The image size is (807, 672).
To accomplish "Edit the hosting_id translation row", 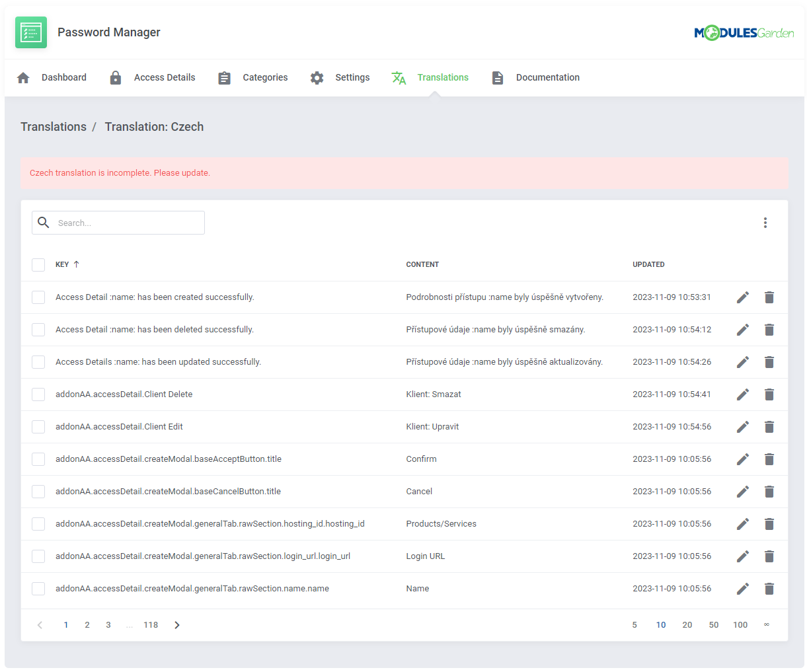I will (x=743, y=524).
